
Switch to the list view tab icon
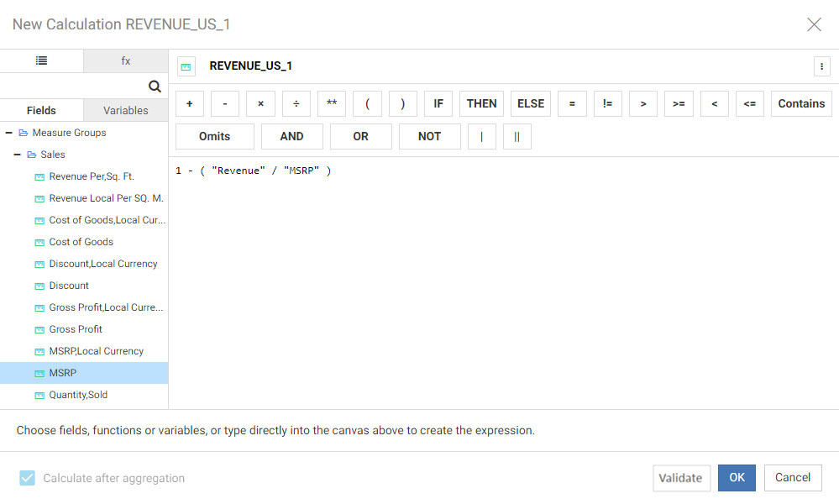pyautogui.click(x=41, y=60)
